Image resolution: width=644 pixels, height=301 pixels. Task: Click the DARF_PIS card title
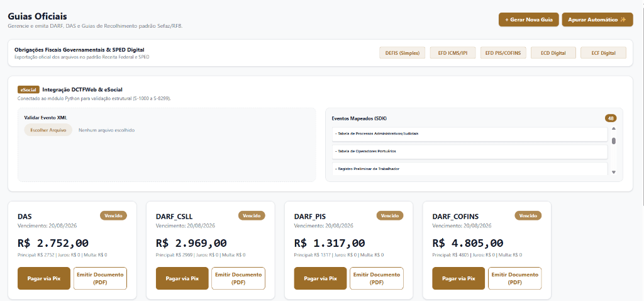point(310,217)
